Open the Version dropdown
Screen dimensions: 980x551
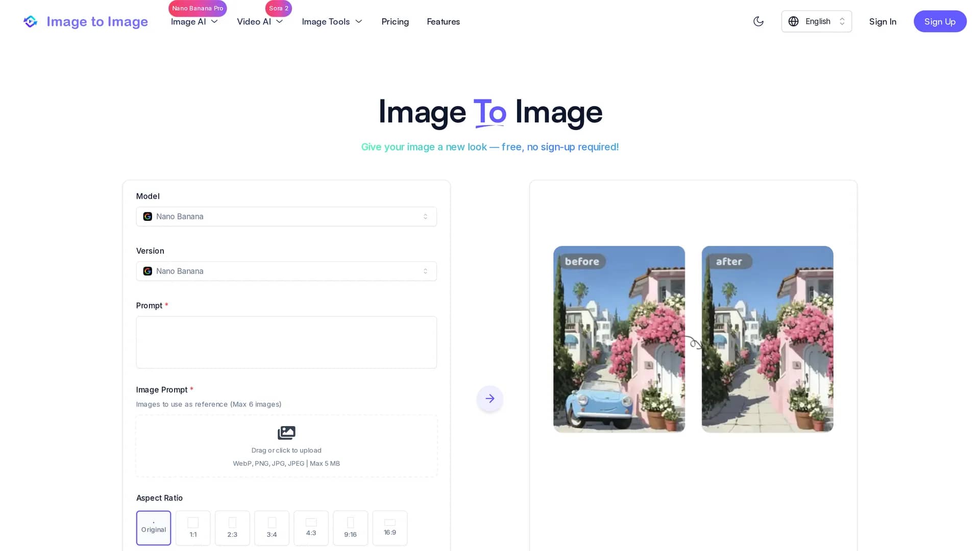coord(286,271)
